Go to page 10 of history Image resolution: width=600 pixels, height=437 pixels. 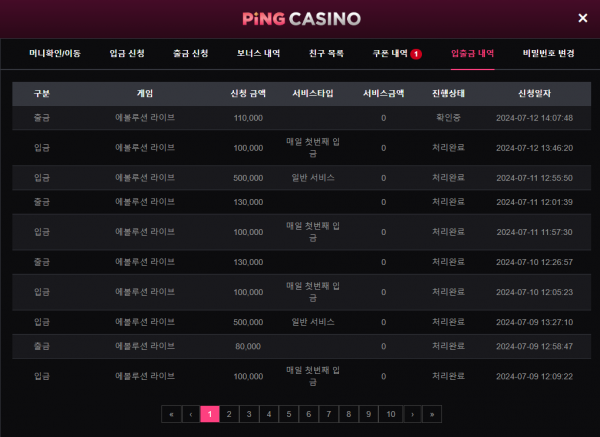coord(391,414)
